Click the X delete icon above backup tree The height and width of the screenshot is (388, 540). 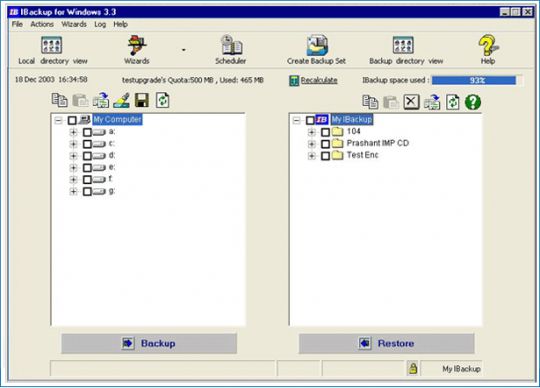click(411, 102)
